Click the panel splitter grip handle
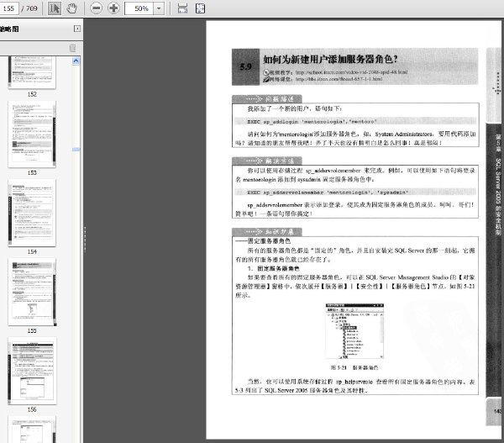 click(85, 239)
